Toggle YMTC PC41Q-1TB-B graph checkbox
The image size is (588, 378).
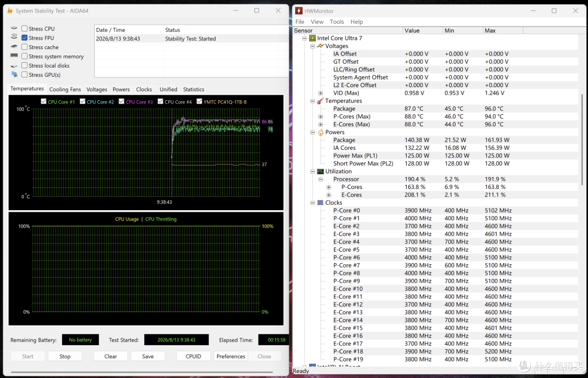tap(199, 101)
